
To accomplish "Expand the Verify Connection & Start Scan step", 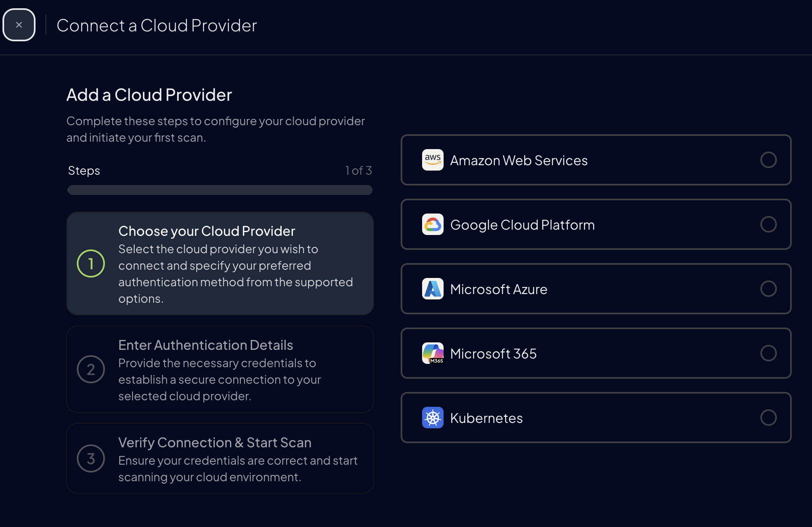I will pos(220,458).
